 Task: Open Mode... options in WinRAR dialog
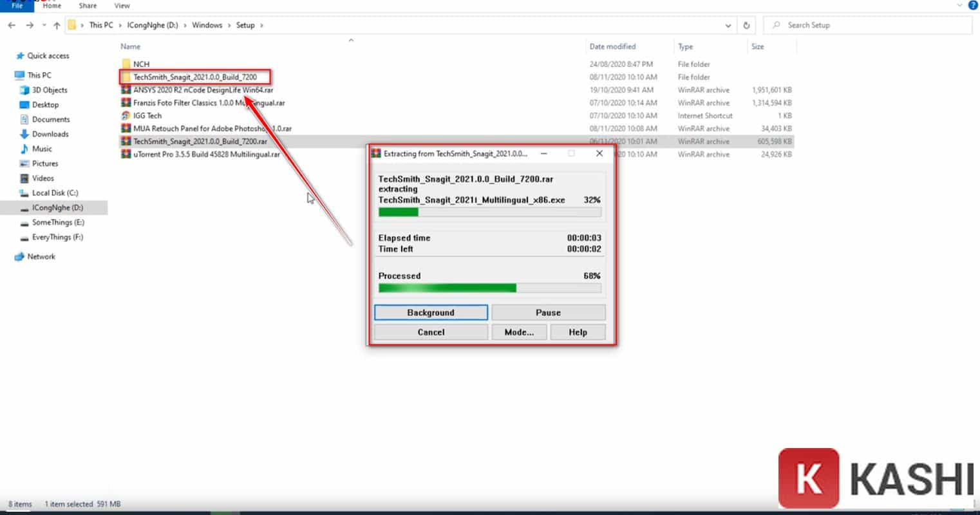pos(519,332)
